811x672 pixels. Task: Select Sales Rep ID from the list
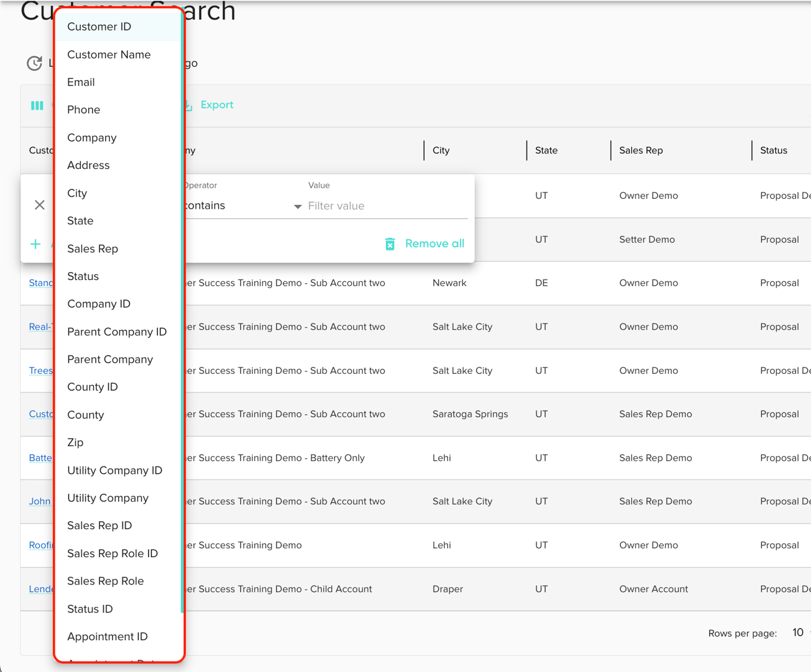(x=119, y=525)
